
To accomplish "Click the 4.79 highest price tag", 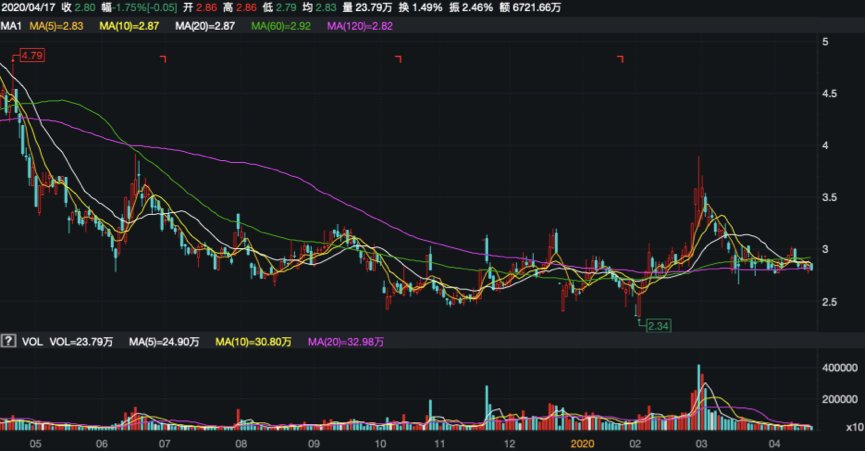I will [32, 56].
